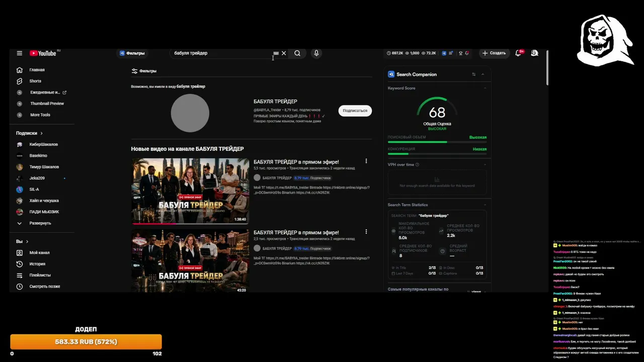Open YouTube notifications bell with 9+ badge
The height and width of the screenshot is (362, 644).
tap(518, 53)
